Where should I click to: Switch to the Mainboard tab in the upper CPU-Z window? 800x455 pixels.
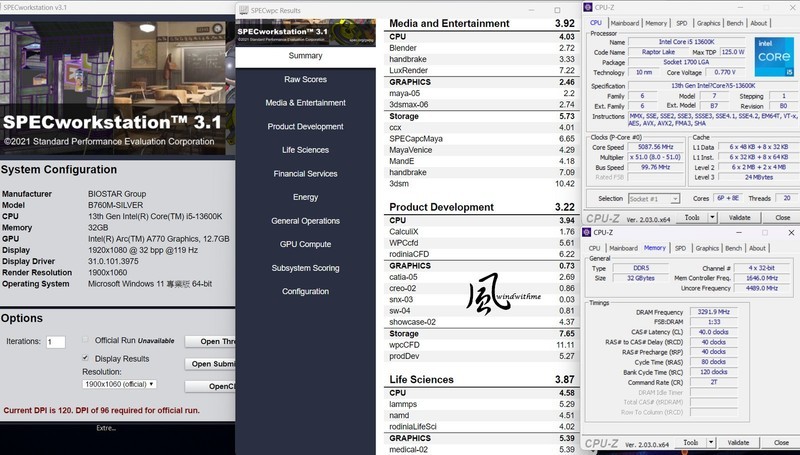coord(625,23)
